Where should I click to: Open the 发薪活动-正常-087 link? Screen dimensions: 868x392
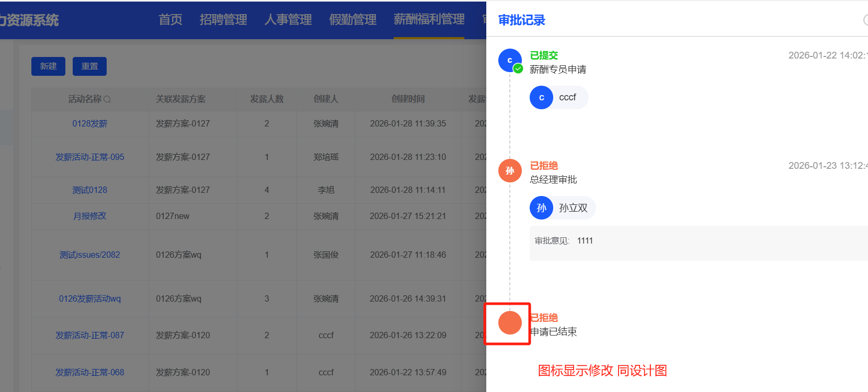(x=90, y=336)
